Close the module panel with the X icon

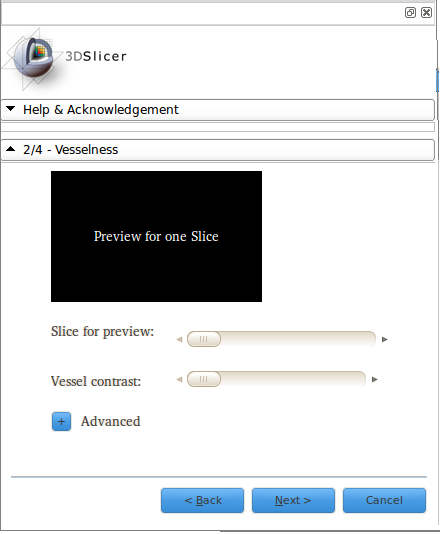click(x=426, y=13)
